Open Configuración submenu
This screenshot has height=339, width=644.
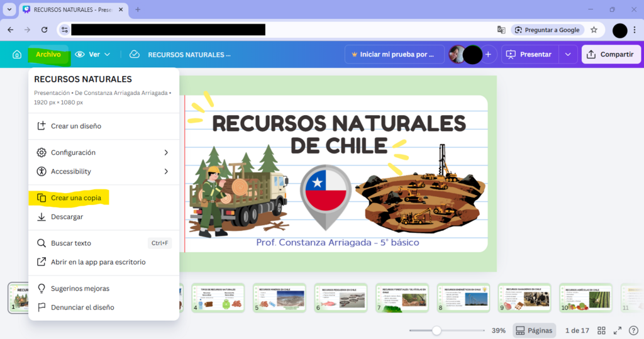pyautogui.click(x=104, y=152)
